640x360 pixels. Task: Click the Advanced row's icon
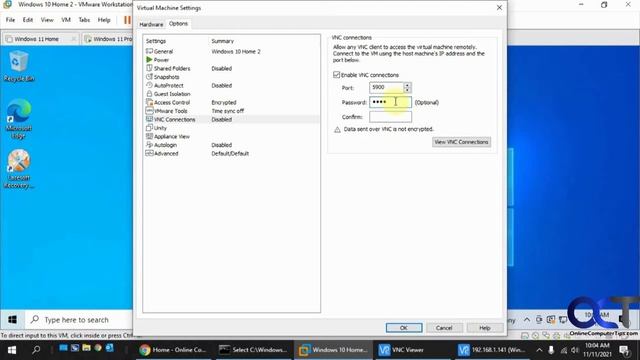[149, 153]
